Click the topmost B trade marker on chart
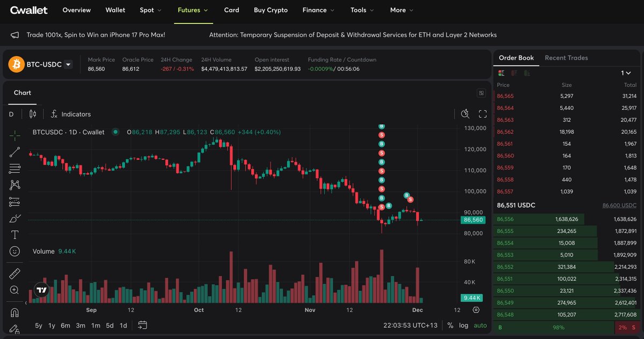Viewport: 644px width, 339px height. (382, 127)
